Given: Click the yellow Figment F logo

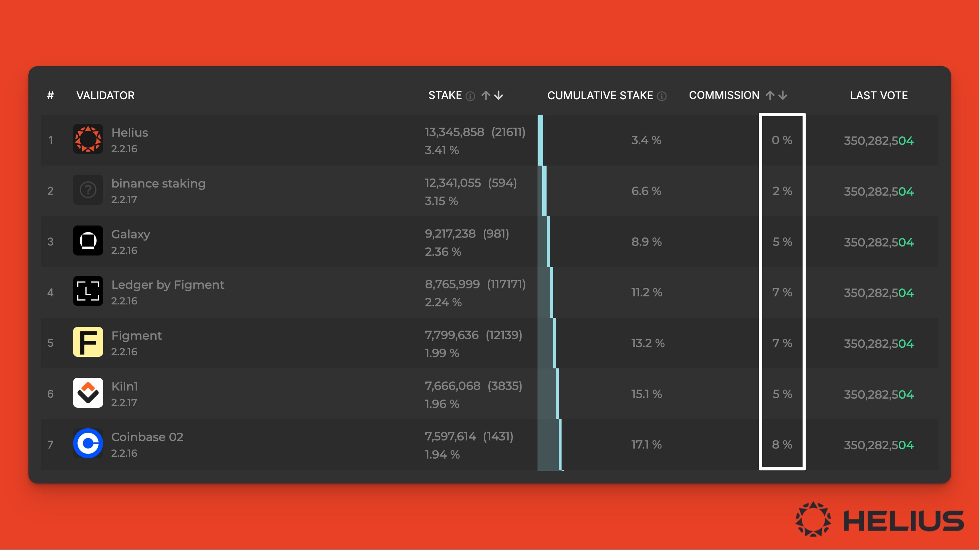Looking at the screenshot, I should click(x=88, y=342).
